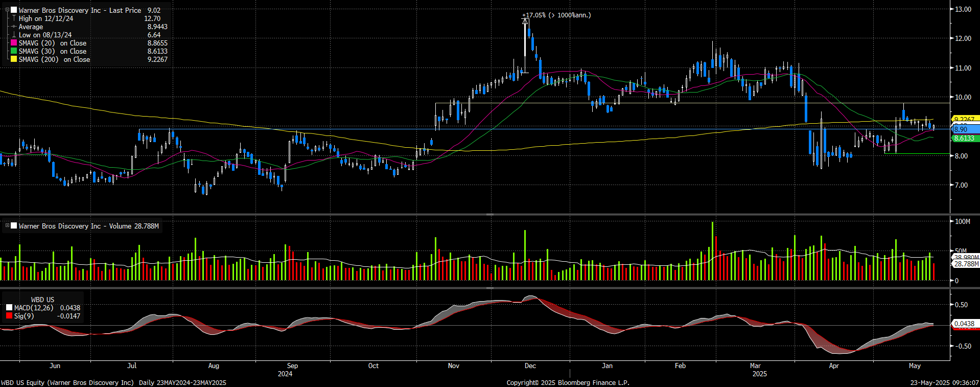Click the Aug label on time axis
Image resolution: width=980 pixels, height=387 pixels.
point(214,366)
